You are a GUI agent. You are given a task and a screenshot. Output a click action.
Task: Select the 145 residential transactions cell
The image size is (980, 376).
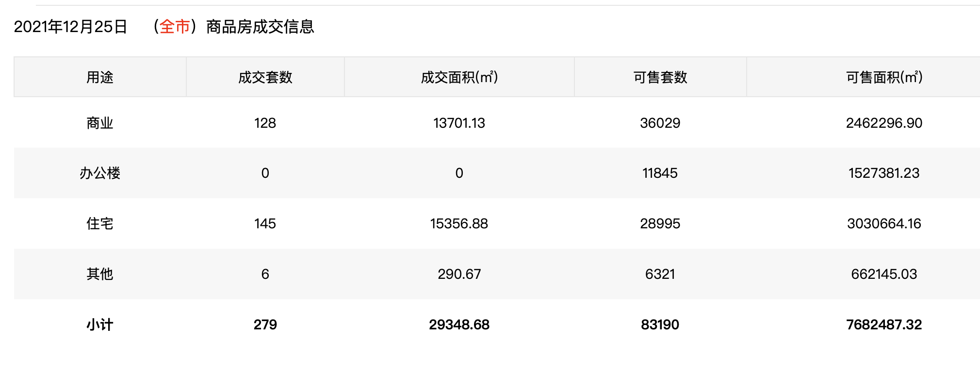coord(265,223)
